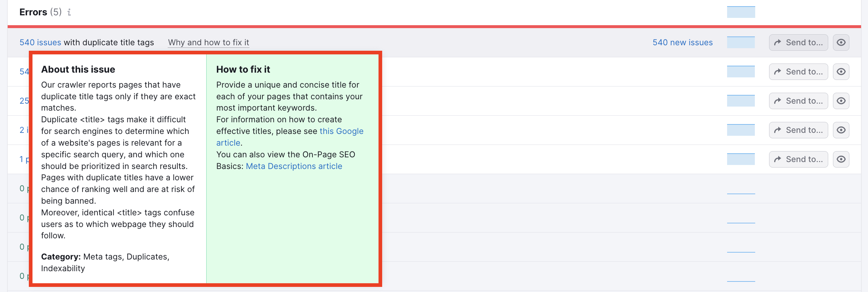This screenshot has width=868, height=292.
Task: Click 'Category:' label in the tooltip
Action: coord(61,257)
